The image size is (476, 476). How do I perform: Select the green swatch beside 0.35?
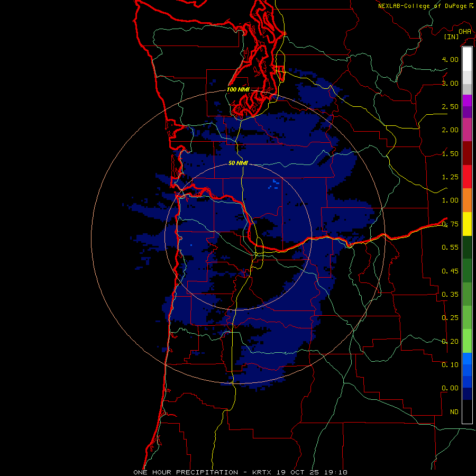click(467, 294)
